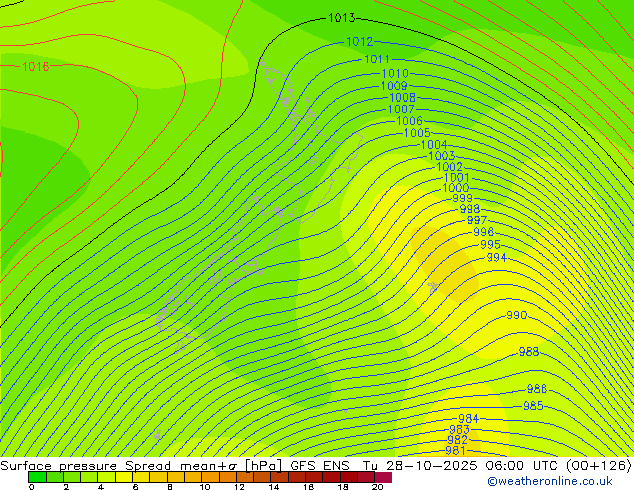The image size is (634, 490).
Task: Click the '[hPa]' unit label
Action: [x=264, y=466]
